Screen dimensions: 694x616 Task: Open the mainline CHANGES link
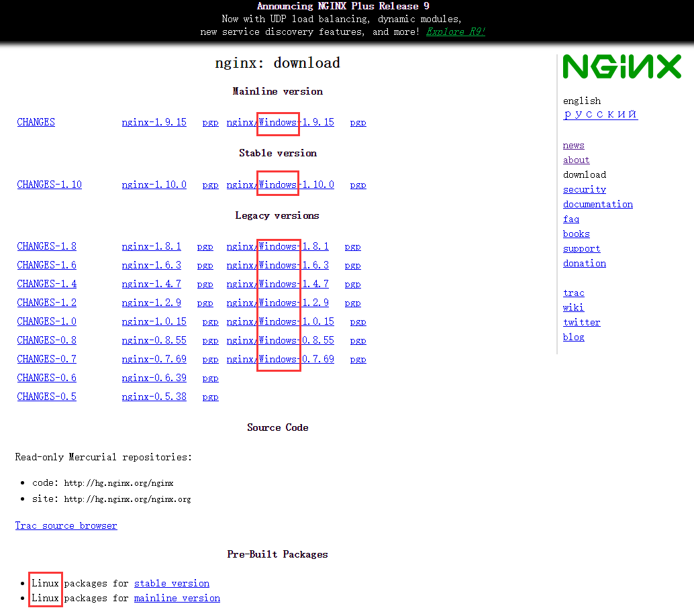pos(36,122)
